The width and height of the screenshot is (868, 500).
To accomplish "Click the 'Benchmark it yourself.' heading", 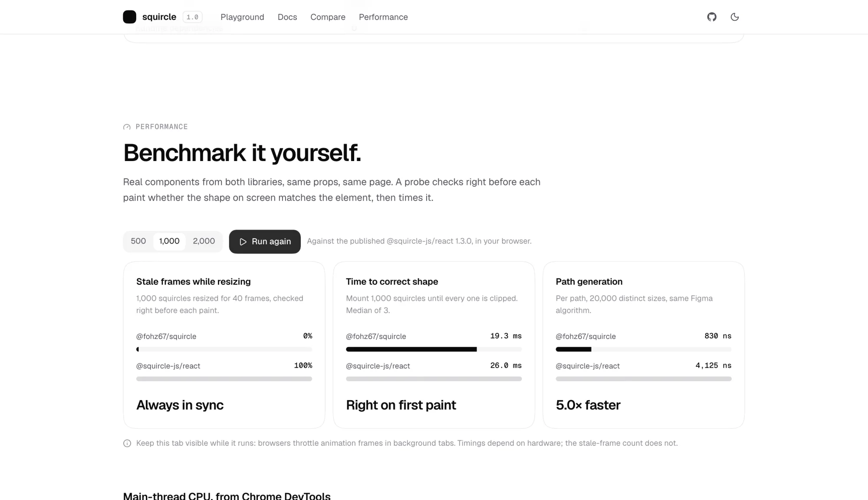I will [242, 153].
